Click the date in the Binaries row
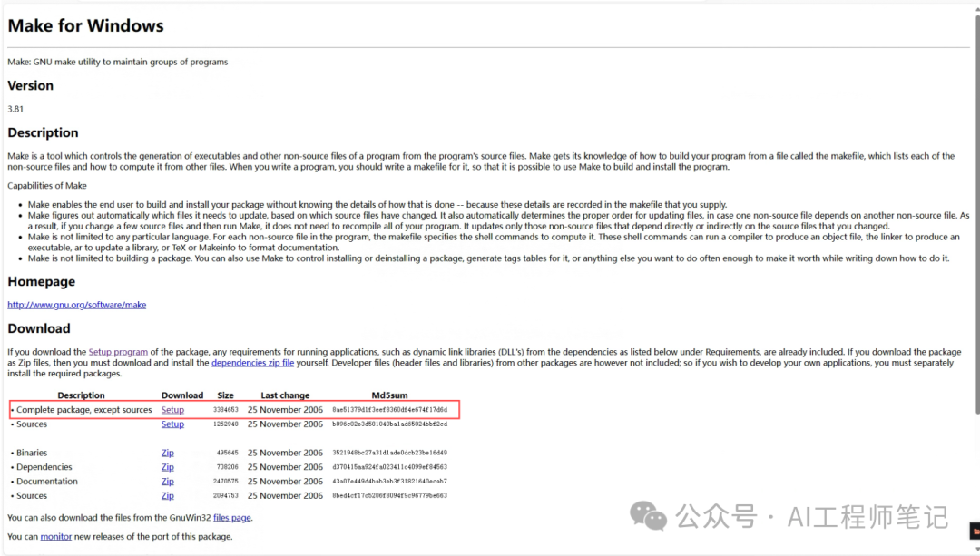Viewport: 980px width, 556px height. (285, 453)
